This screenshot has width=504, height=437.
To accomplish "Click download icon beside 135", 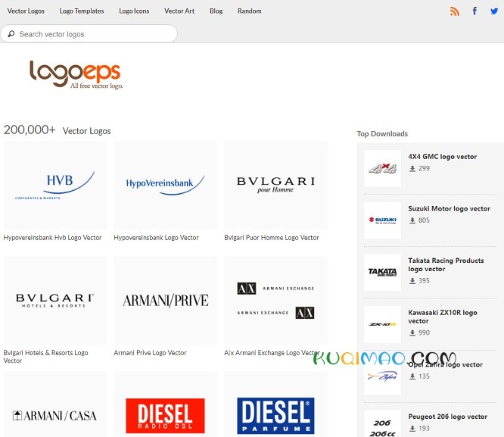I will 412,376.
